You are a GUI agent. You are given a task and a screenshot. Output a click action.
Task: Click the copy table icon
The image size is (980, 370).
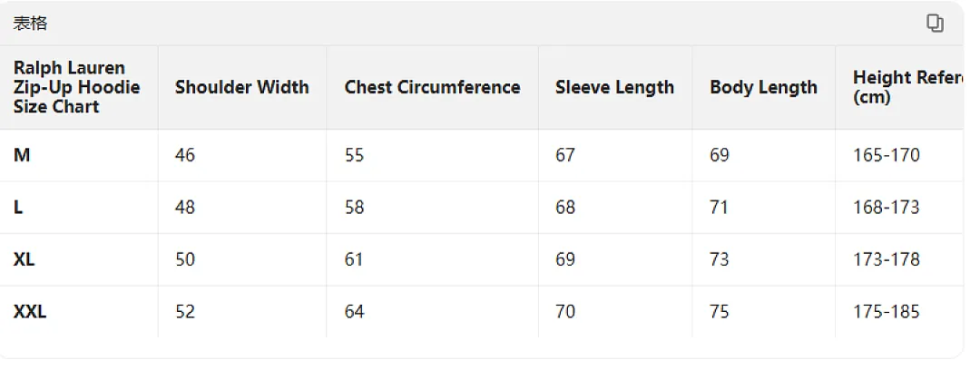[935, 24]
